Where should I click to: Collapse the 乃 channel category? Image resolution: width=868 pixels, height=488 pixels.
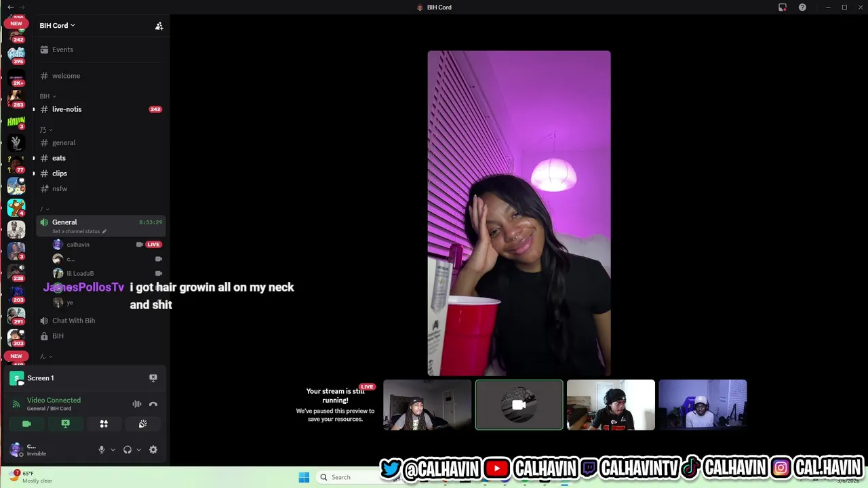click(x=45, y=129)
